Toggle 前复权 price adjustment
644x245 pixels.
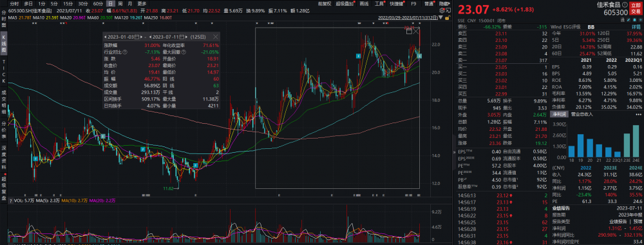324,3
